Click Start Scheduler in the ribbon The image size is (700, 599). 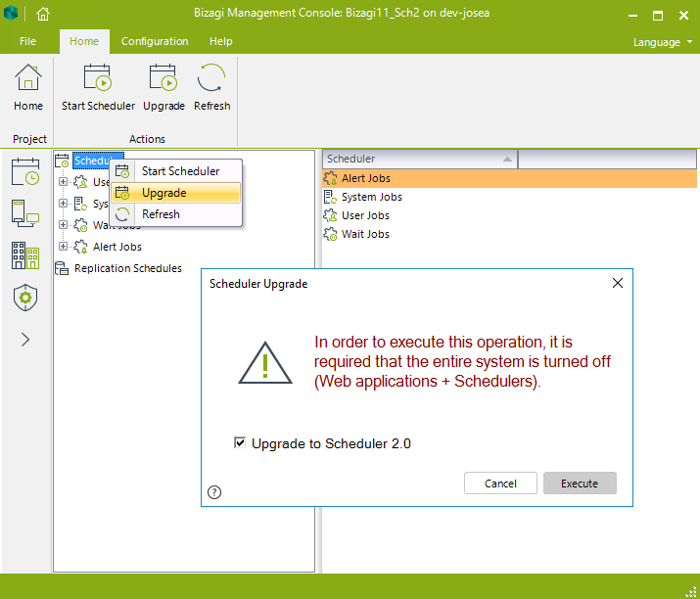pyautogui.click(x=98, y=87)
